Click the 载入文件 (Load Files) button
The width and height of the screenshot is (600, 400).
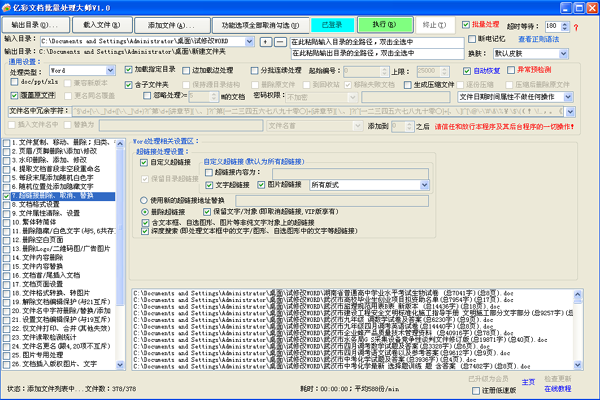click(103, 23)
